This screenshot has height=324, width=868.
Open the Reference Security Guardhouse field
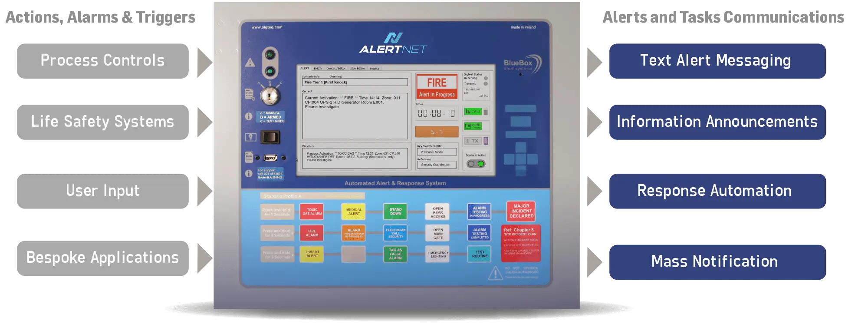point(437,165)
